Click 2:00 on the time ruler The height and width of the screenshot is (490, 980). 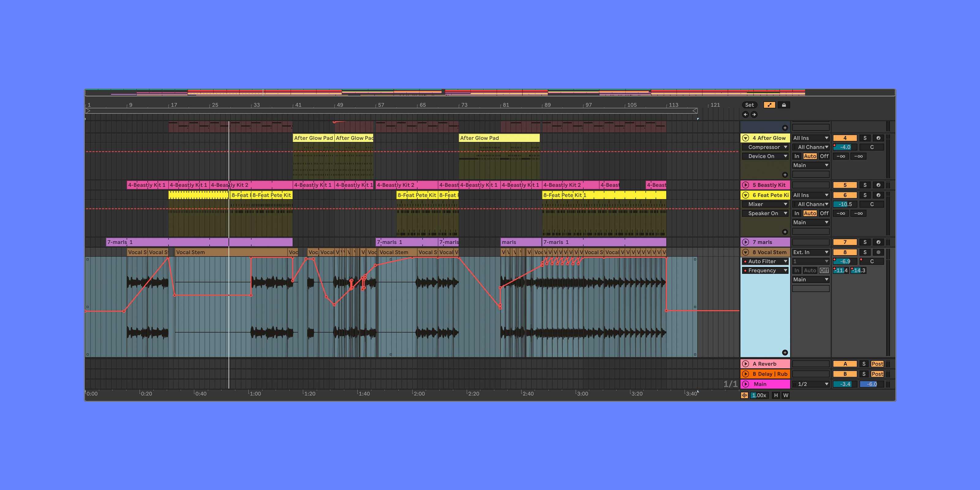coord(419,394)
